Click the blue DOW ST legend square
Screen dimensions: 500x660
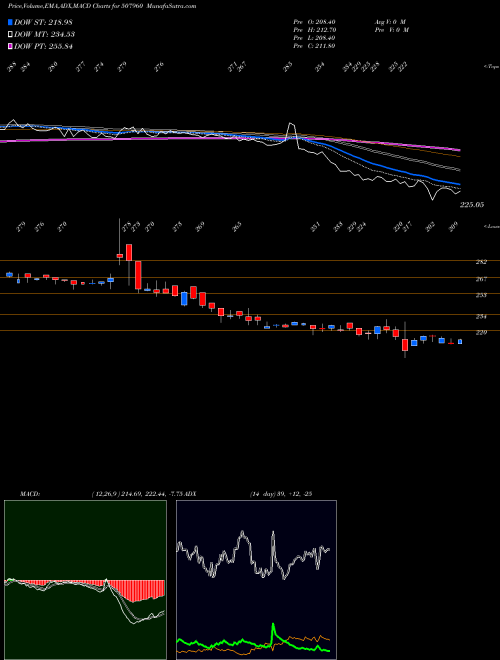10,22
